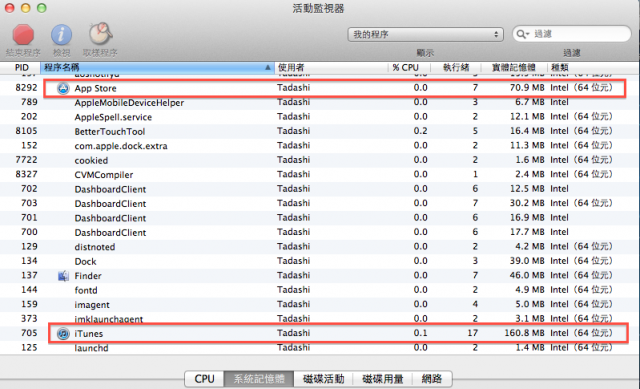Sort by 實體記憶體 column header
Screen dimensions: 640x389
514,67
